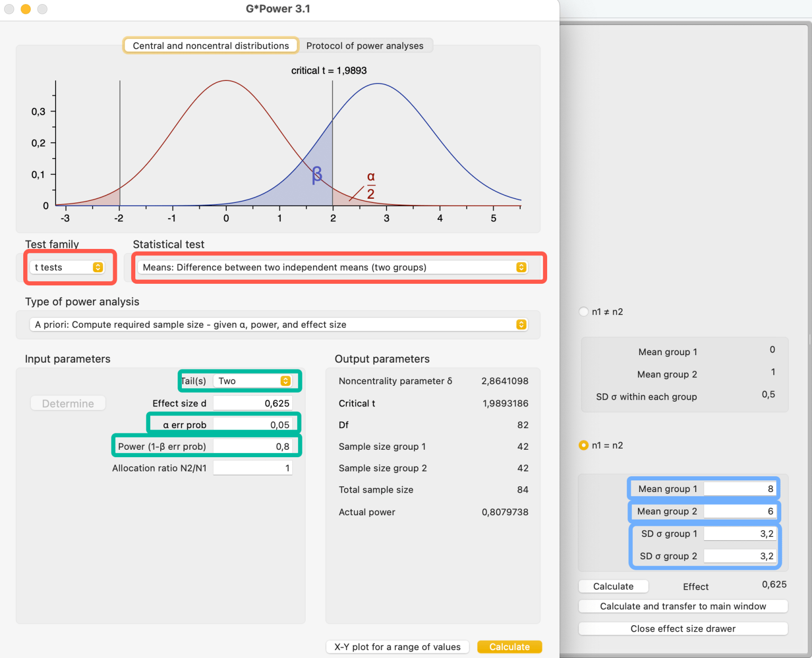Click the blue β symbol in the plot
This screenshot has height=658, width=812.
click(x=317, y=175)
